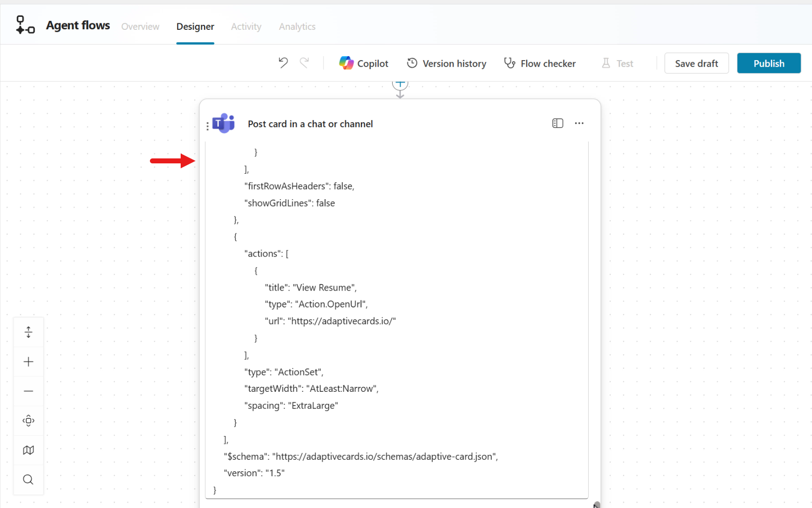812x508 pixels.
Task: Click the Redo icon
Action: pyautogui.click(x=304, y=63)
